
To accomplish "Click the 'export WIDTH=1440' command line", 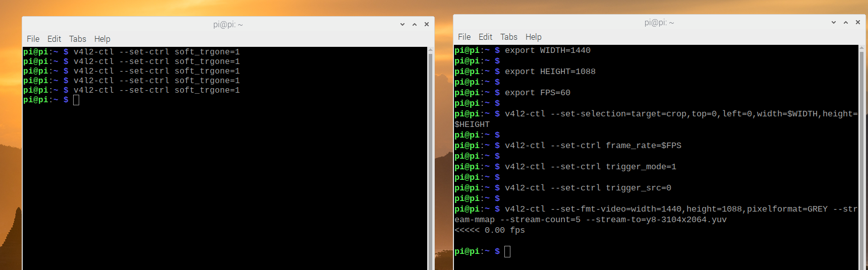I will click(547, 50).
